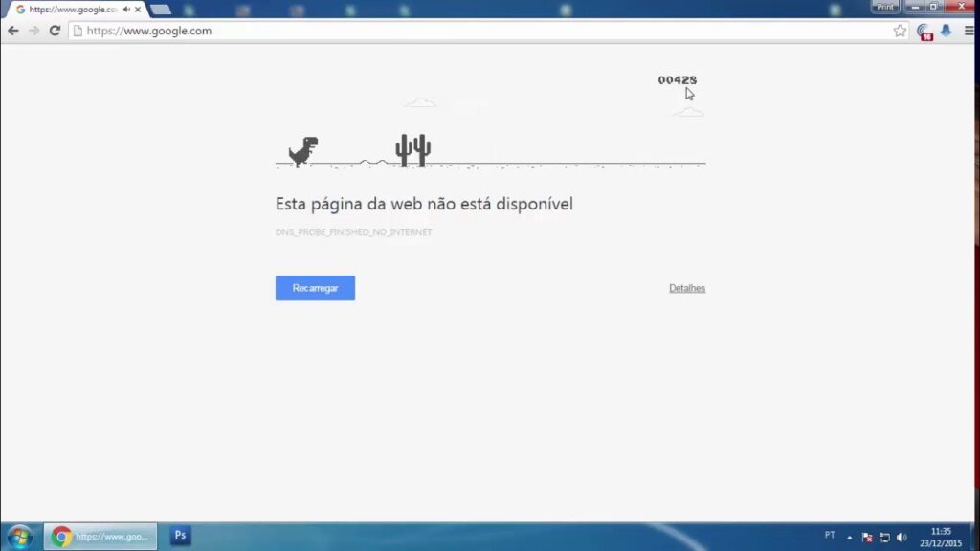Image resolution: width=980 pixels, height=551 pixels.
Task: Mute the tab via its speaker icon
Action: coord(127,10)
